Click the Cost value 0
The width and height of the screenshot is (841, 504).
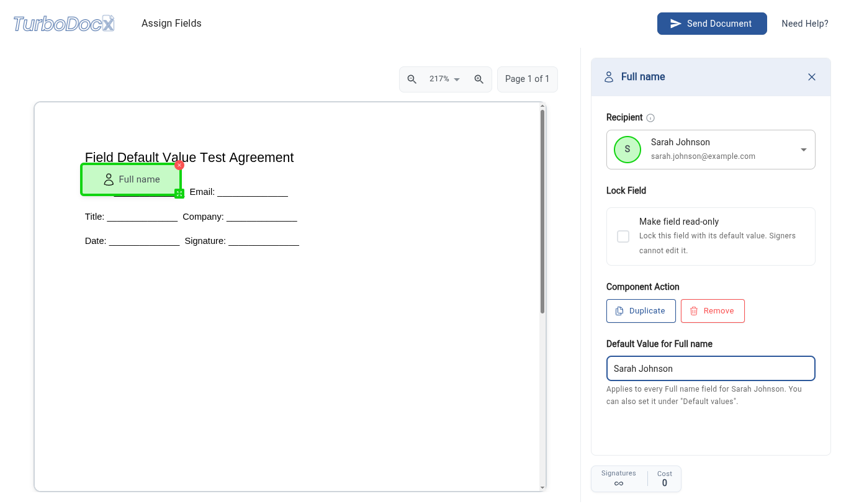665,483
